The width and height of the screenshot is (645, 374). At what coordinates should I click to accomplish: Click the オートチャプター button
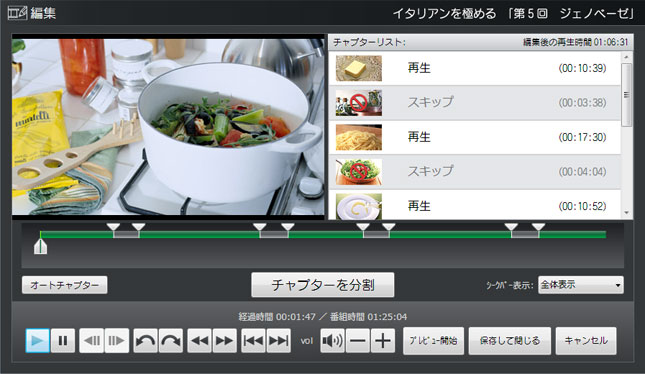[65, 285]
